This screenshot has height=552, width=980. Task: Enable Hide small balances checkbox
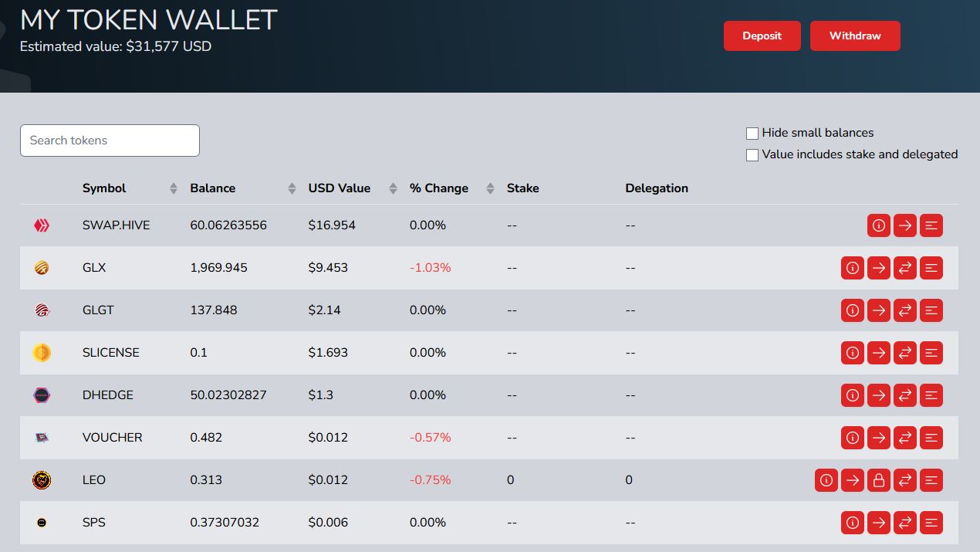click(752, 134)
